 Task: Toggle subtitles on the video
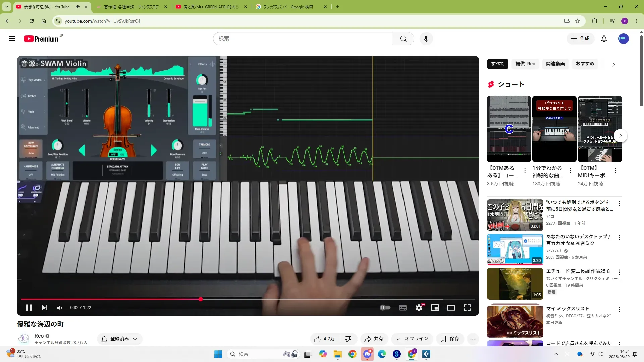402,308
